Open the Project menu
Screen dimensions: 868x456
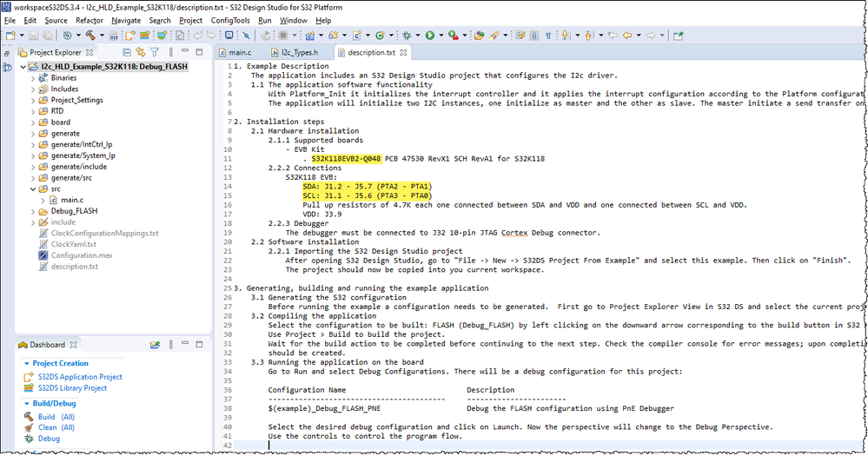(x=190, y=21)
